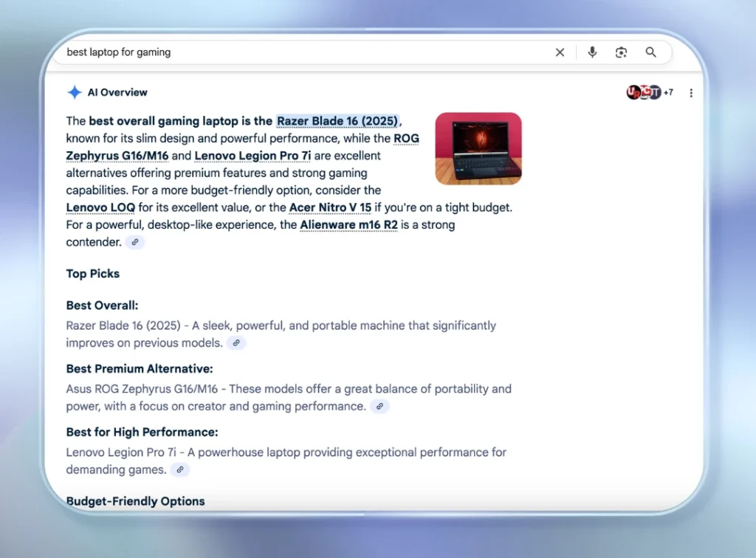
Task: Start voice search with microphone icon
Action: 593,52
